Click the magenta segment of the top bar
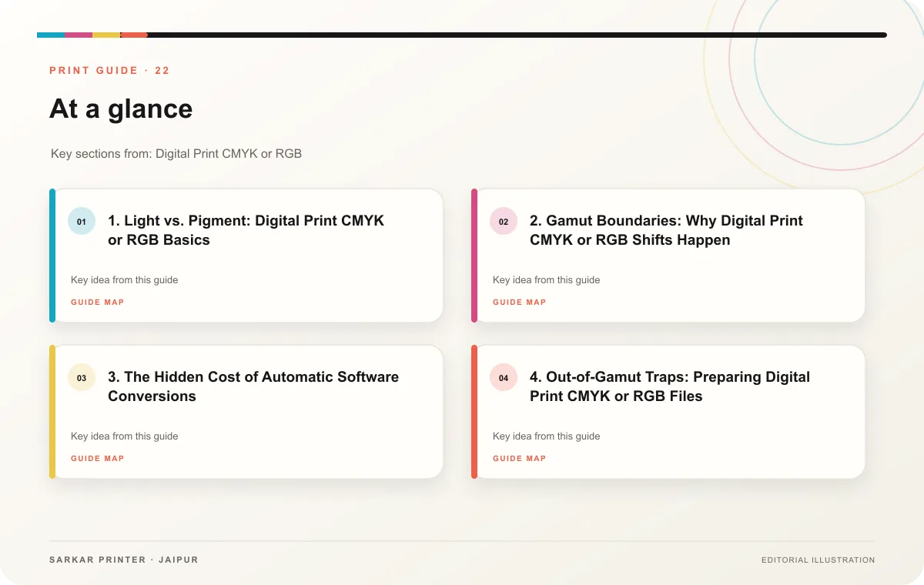The width and height of the screenshot is (924, 585). [79, 35]
